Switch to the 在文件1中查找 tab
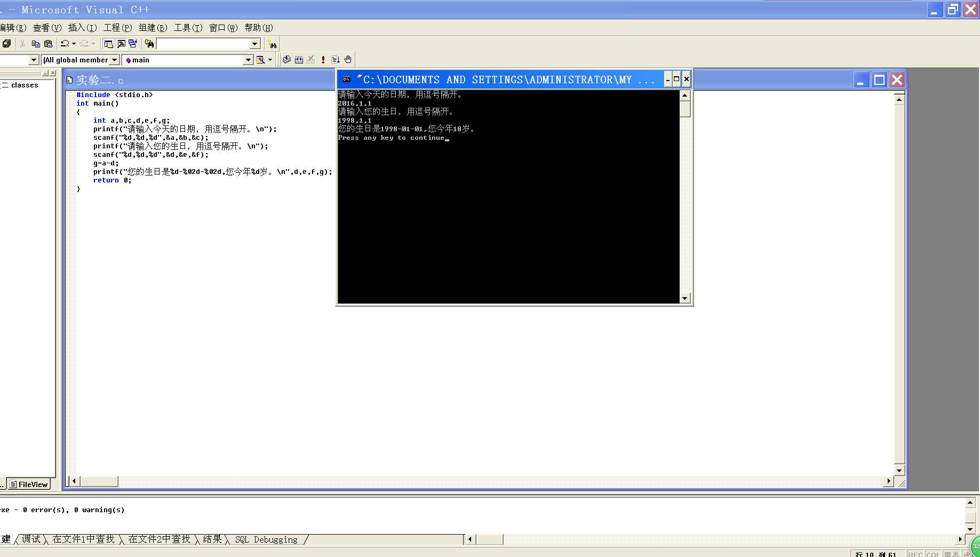Viewport: 980px width, 557px height. [83, 539]
